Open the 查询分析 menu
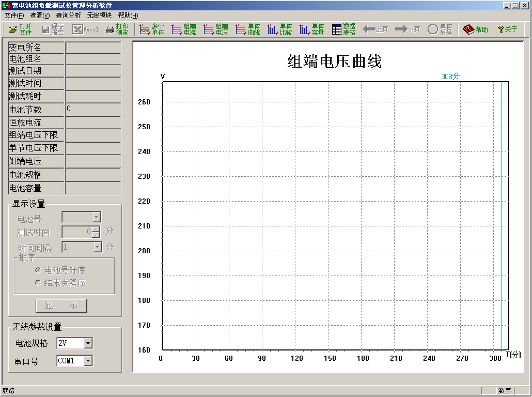The image size is (532, 397). (x=68, y=16)
